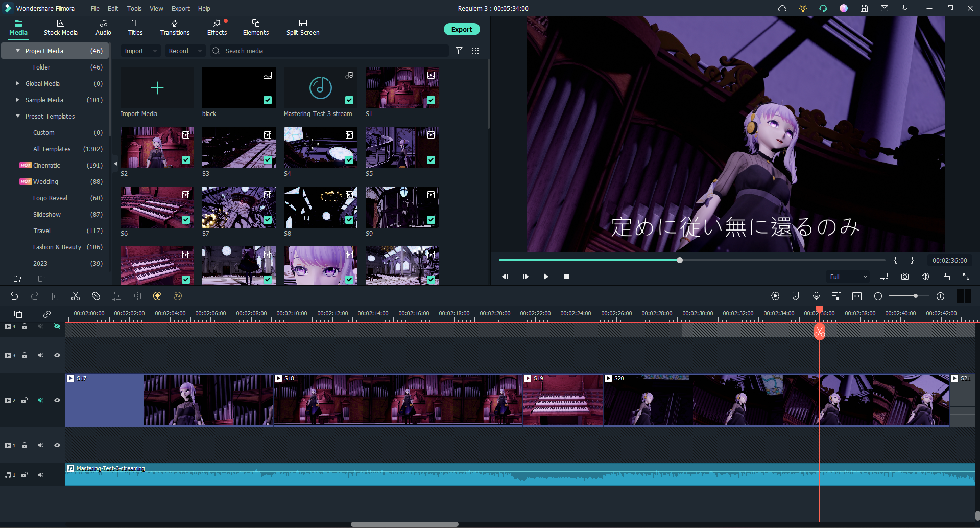Toggle lock on audio track 1
The width and height of the screenshot is (980, 528).
click(25, 475)
